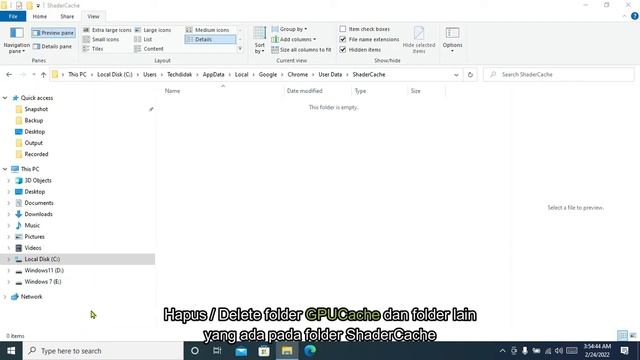Image resolution: width=640 pixels, height=360 pixels.
Task: Switch to large thumbnails status bar icon
Action: (x=633, y=336)
